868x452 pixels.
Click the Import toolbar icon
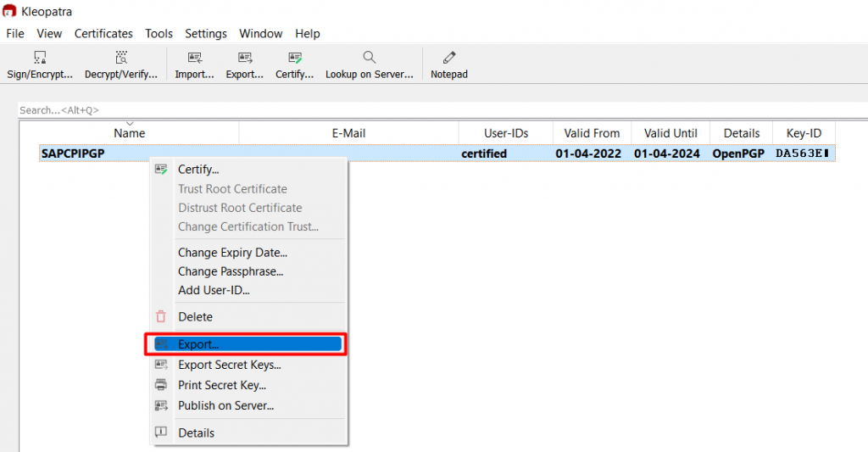click(194, 58)
